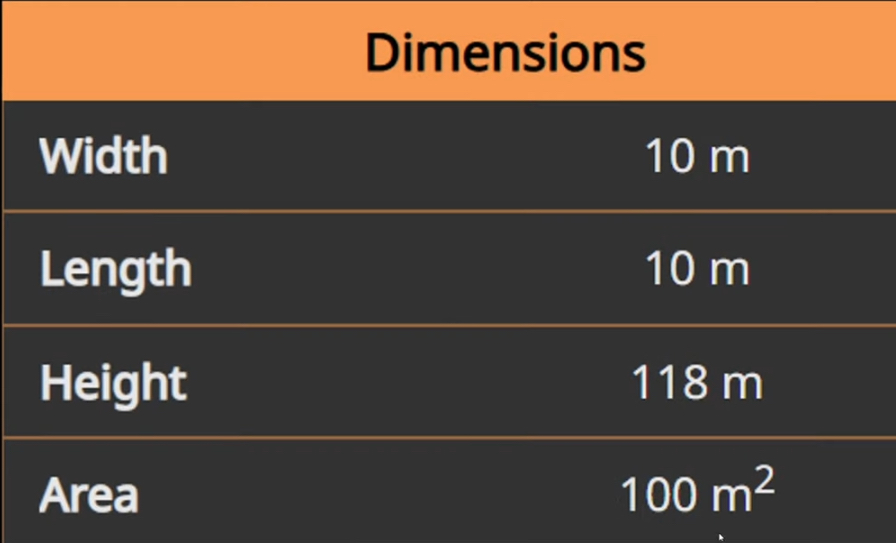Screen dimensions: 896x543
Task: Click the Width value 10 m
Action: click(x=697, y=157)
